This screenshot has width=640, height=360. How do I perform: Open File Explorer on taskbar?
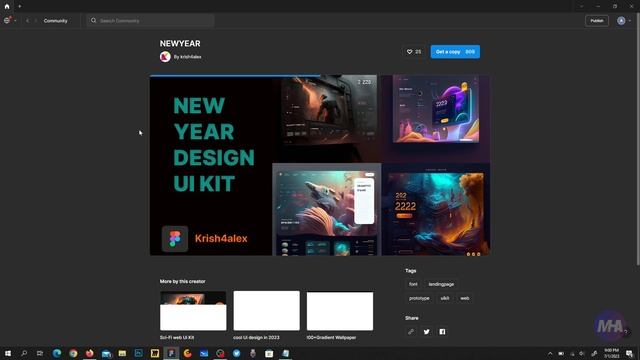(x=122, y=353)
